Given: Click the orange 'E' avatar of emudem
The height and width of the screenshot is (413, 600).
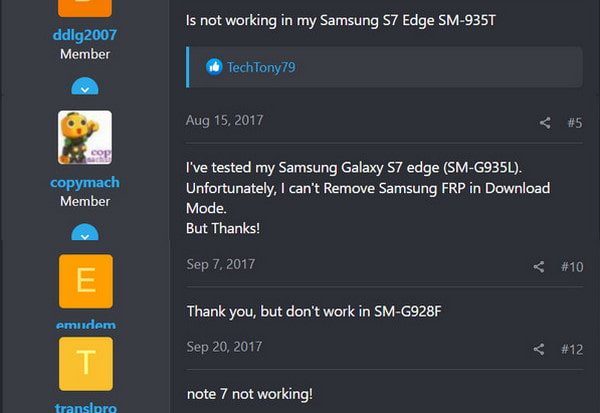Looking at the screenshot, I should [85, 281].
